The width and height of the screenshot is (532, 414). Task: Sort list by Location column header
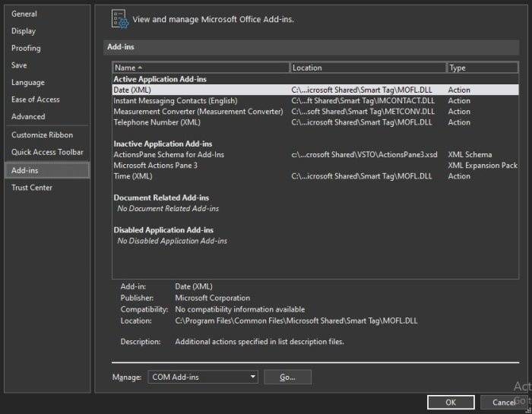pyautogui.click(x=368, y=68)
